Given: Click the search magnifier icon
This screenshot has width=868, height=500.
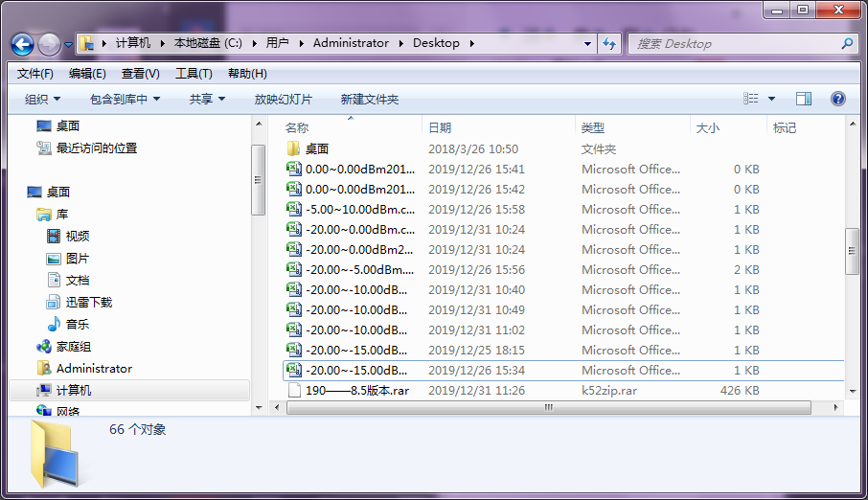Looking at the screenshot, I should point(847,44).
